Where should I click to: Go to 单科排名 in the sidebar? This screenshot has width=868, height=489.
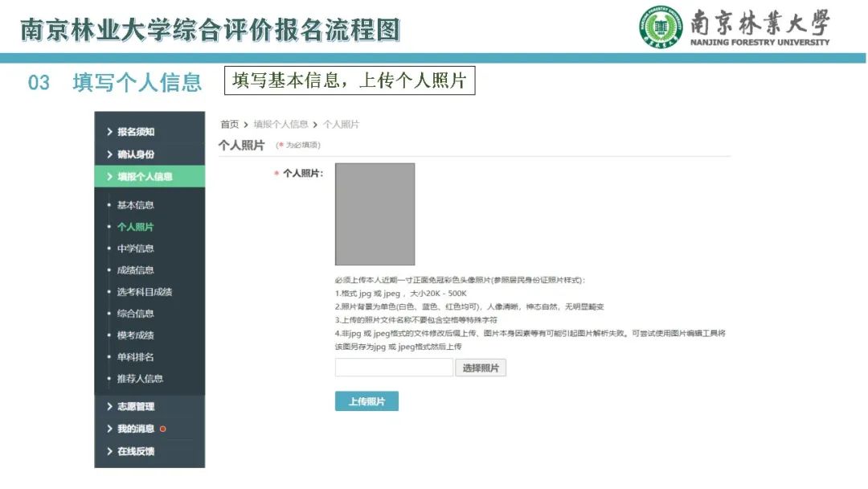coord(135,357)
